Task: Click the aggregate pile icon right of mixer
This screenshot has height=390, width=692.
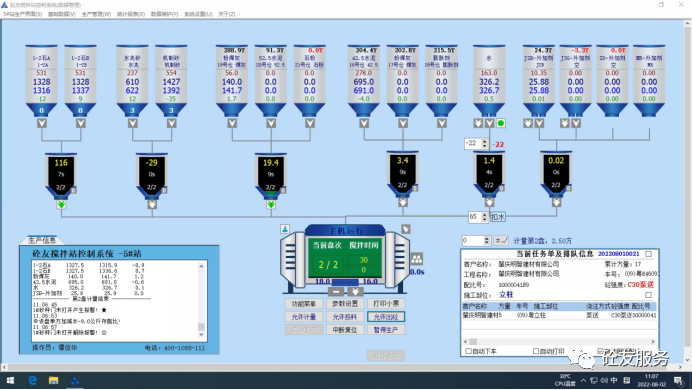Action: point(417,259)
